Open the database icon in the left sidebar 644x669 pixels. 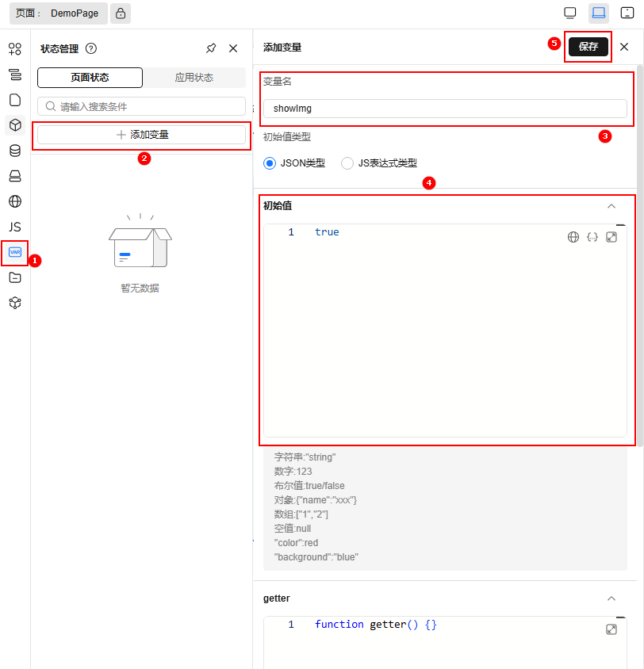(x=15, y=151)
